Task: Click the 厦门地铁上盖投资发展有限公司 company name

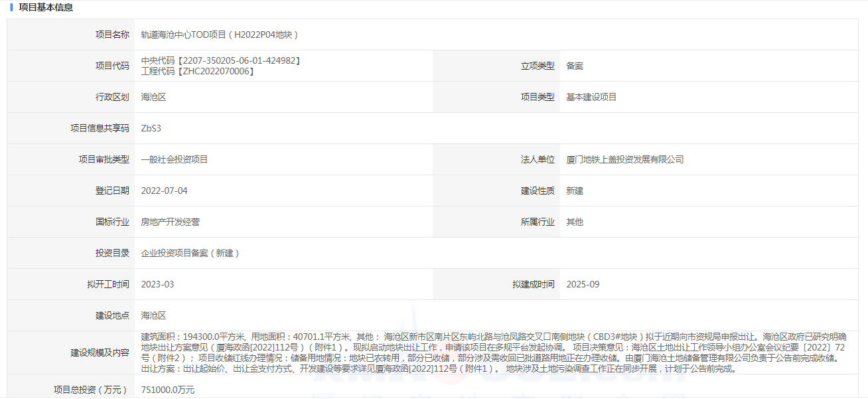Action: (624, 159)
